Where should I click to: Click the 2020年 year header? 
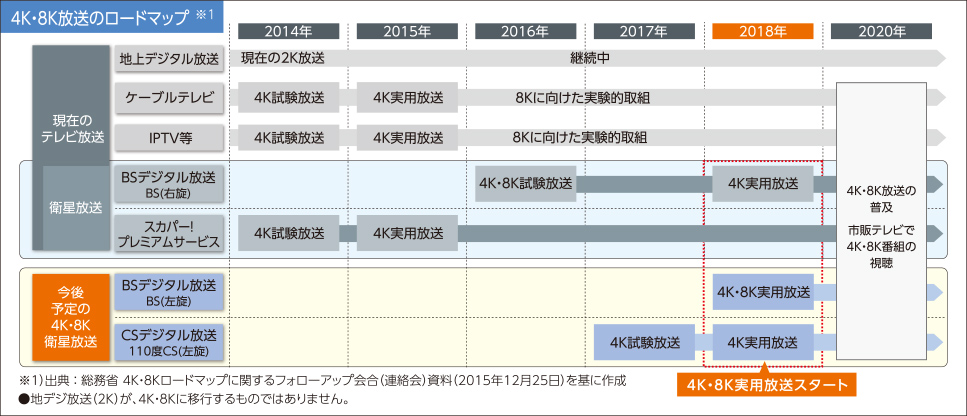click(881, 31)
